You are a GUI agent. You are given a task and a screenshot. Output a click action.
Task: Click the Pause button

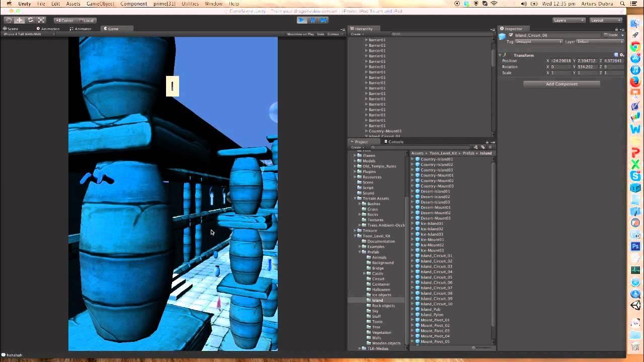pos(312,20)
